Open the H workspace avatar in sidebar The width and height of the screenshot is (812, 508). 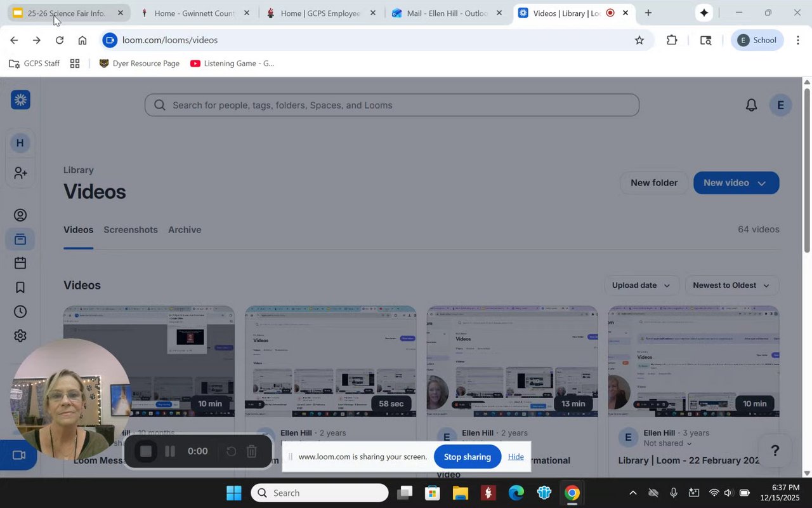point(20,143)
